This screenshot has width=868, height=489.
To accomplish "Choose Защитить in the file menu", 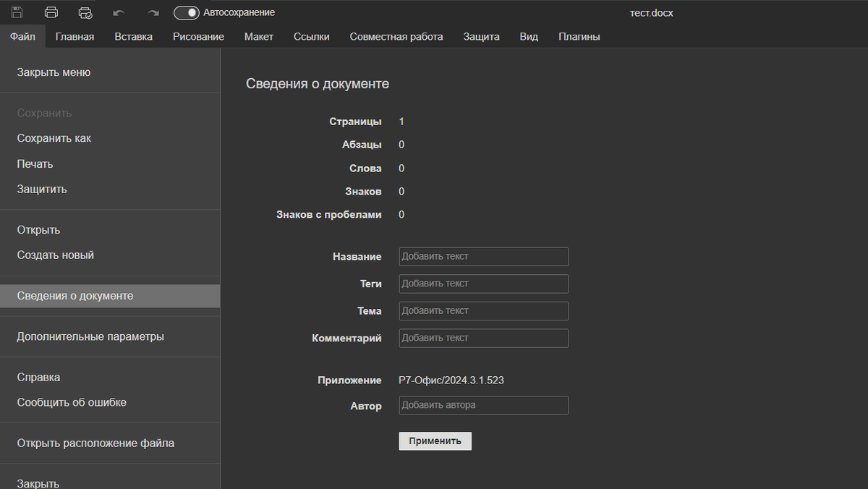I will coord(110,190).
